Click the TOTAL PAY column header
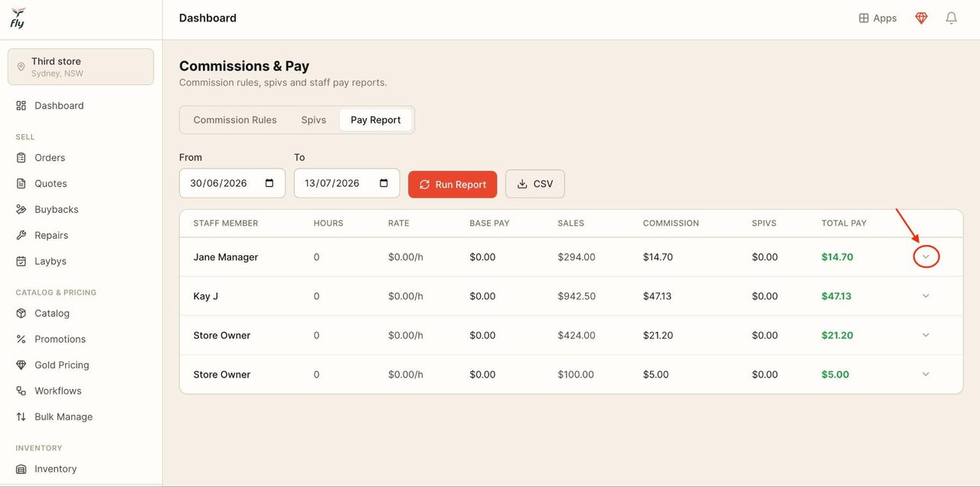 click(x=844, y=224)
